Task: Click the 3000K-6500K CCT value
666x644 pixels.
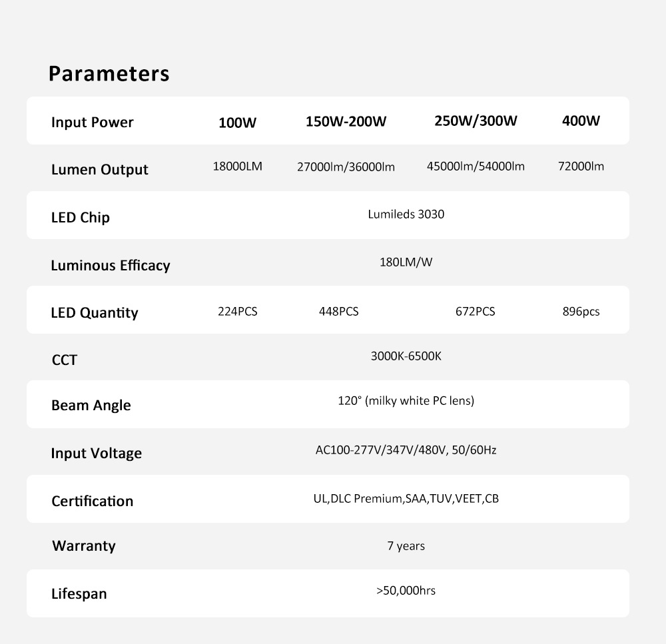Action: coord(406,356)
